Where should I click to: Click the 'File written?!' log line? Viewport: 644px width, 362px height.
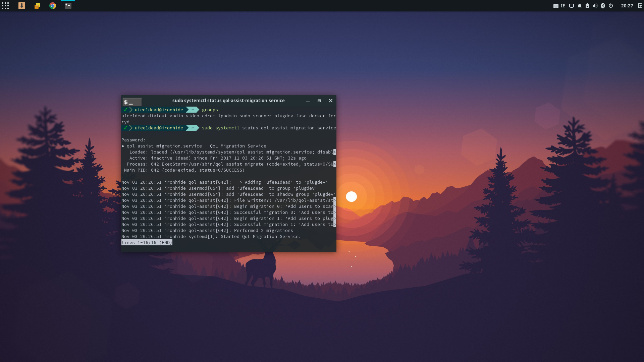coord(228,200)
